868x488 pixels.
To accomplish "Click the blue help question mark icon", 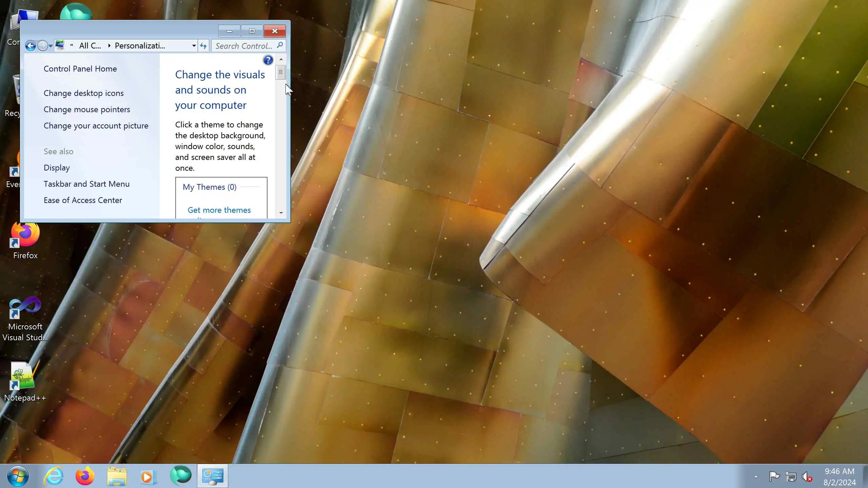I will 268,60.
